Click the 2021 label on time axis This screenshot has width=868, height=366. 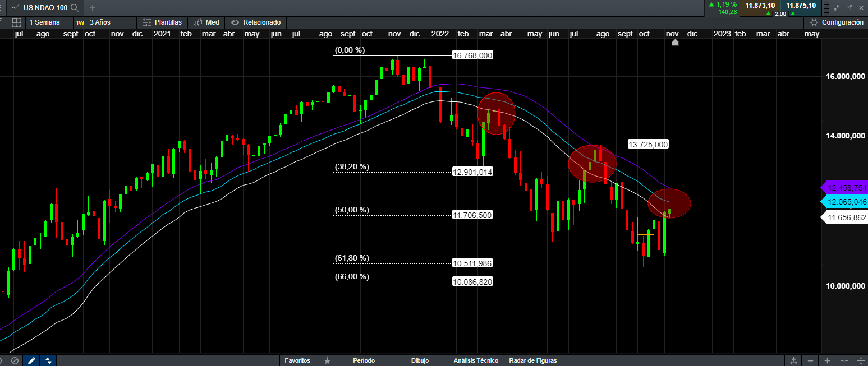(x=163, y=34)
